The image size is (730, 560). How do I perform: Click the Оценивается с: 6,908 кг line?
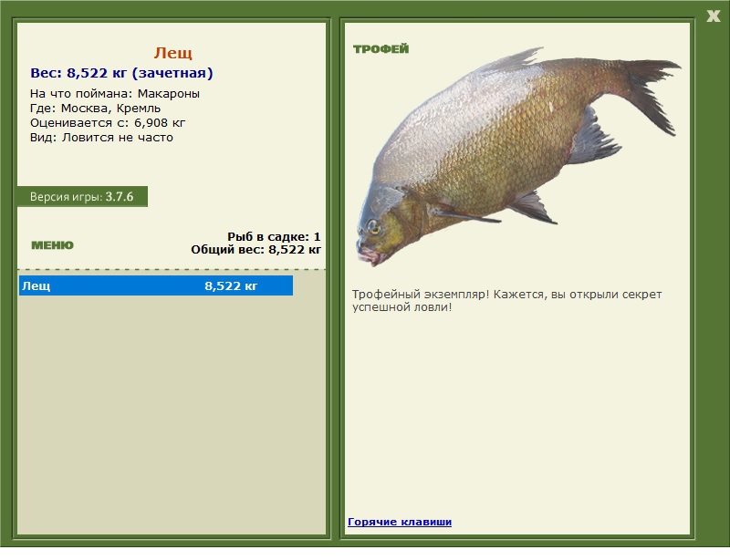coord(108,123)
